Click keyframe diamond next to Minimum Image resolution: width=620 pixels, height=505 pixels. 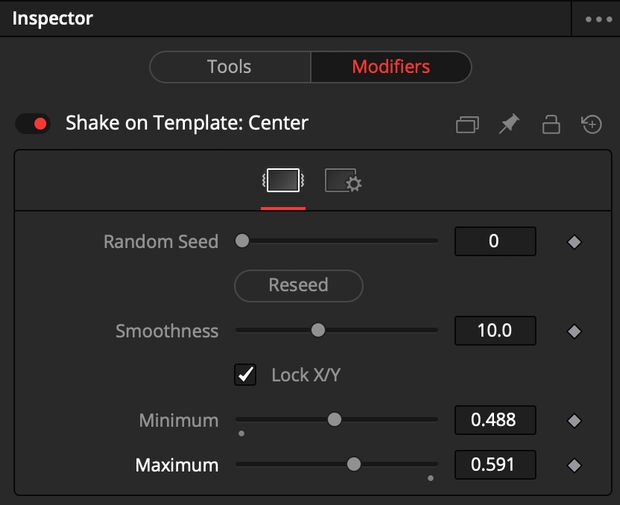pyautogui.click(x=574, y=421)
